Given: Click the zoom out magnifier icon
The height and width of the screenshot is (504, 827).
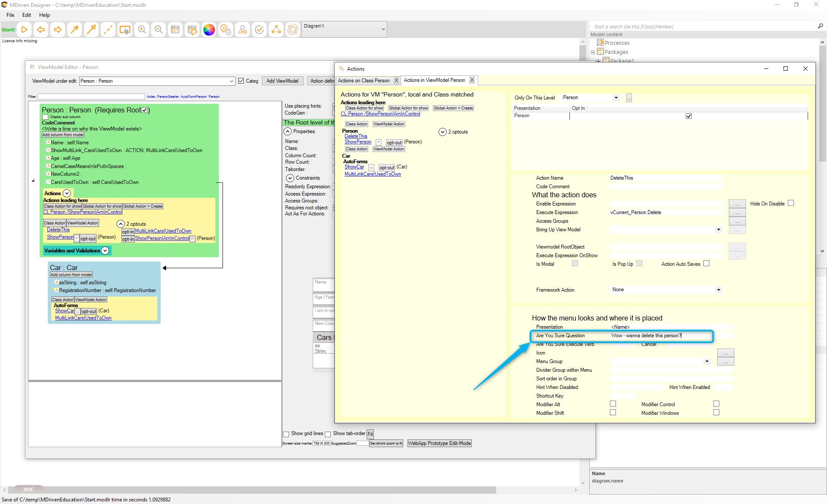Looking at the screenshot, I should click(159, 30).
